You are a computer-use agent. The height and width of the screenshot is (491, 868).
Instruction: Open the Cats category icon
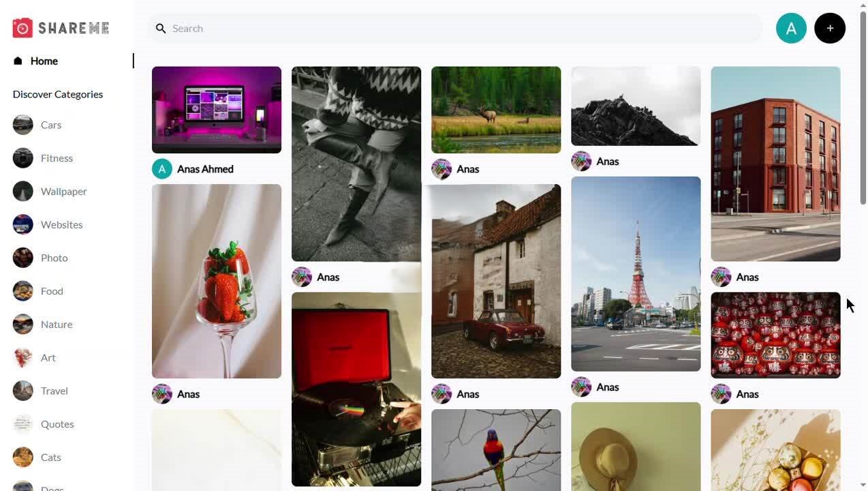(x=22, y=457)
